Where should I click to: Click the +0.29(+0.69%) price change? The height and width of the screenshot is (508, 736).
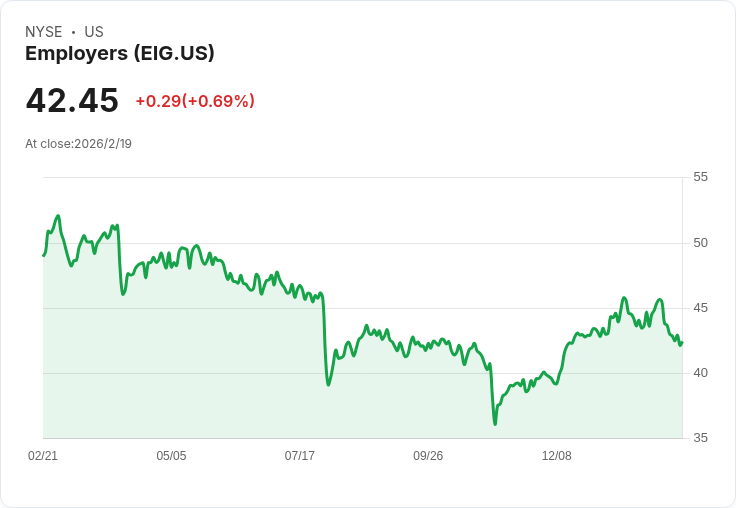click(x=195, y=101)
